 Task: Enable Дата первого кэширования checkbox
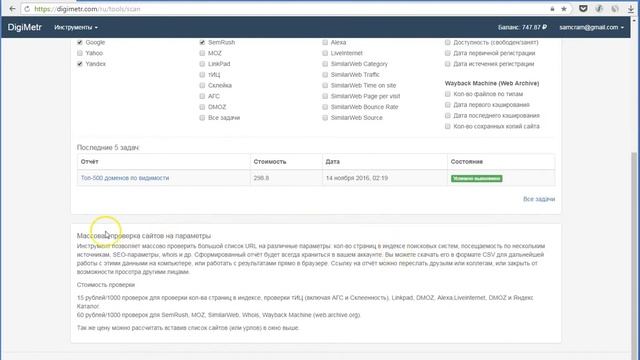pos(448,105)
